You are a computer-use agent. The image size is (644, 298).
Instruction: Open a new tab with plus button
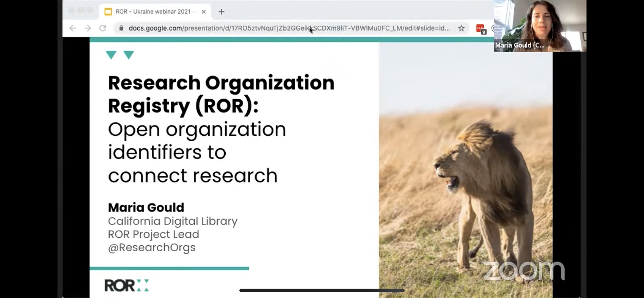221,12
